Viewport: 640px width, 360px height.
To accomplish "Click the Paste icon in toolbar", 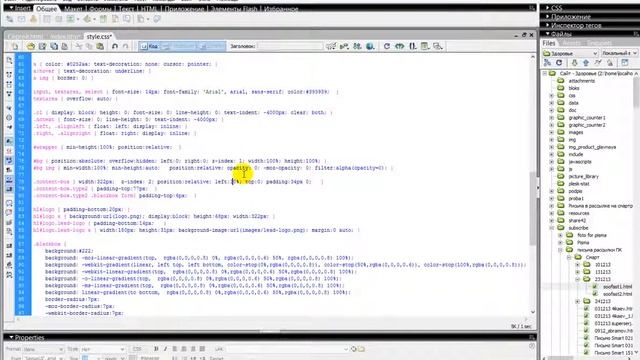I will click(x=100, y=47).
